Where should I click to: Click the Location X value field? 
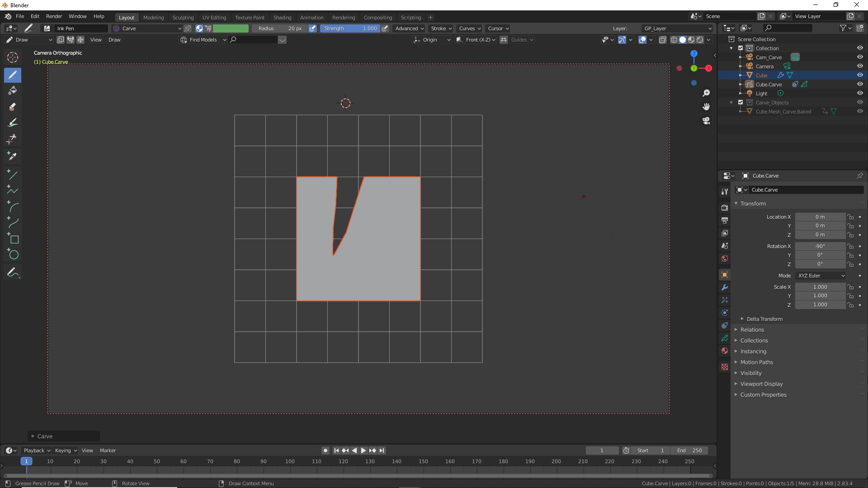[x=820, y=217]
